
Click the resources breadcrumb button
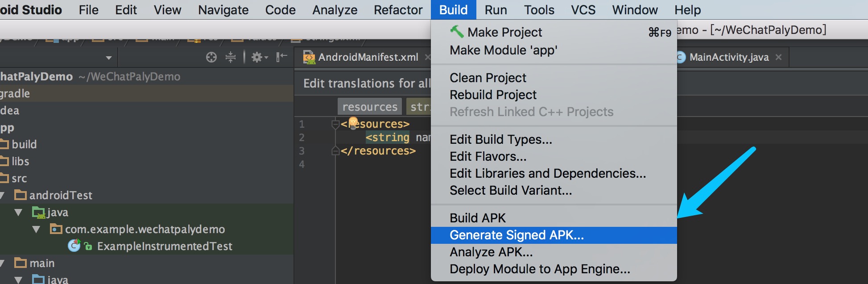point(370,107)
